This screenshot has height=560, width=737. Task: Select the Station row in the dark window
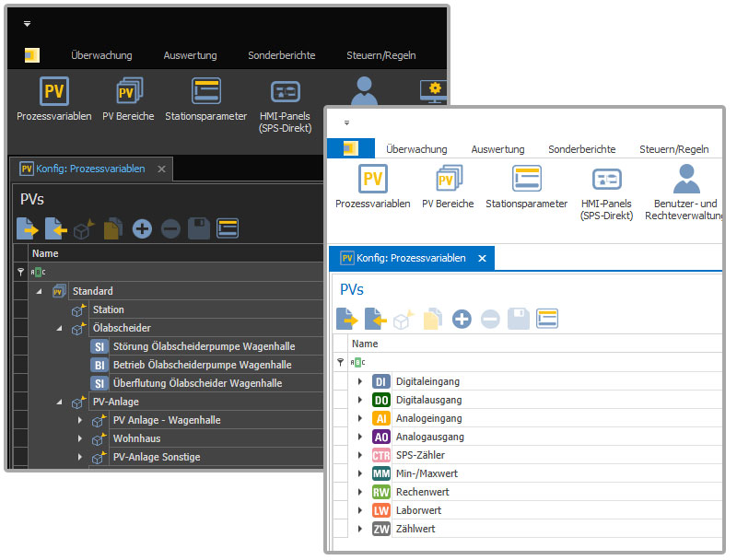(x=206, y=309)
